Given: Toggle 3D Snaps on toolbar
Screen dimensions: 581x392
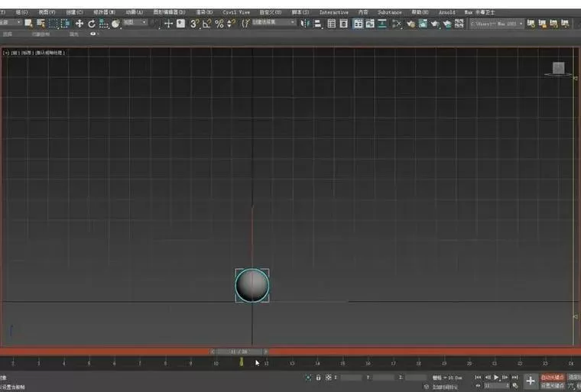Looking at the screenshot, I should click(x=194, y=24).
